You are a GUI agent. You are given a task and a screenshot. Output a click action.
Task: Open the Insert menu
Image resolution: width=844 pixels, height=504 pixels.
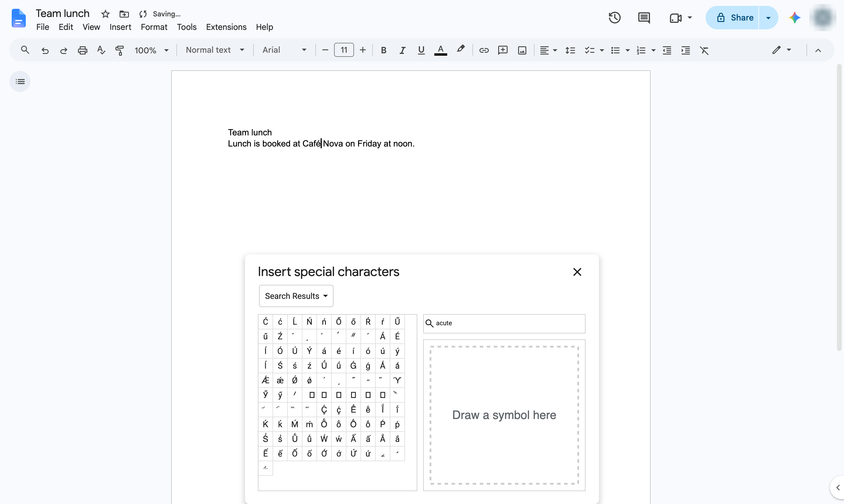pyautogui.click(x=120, y=27)
